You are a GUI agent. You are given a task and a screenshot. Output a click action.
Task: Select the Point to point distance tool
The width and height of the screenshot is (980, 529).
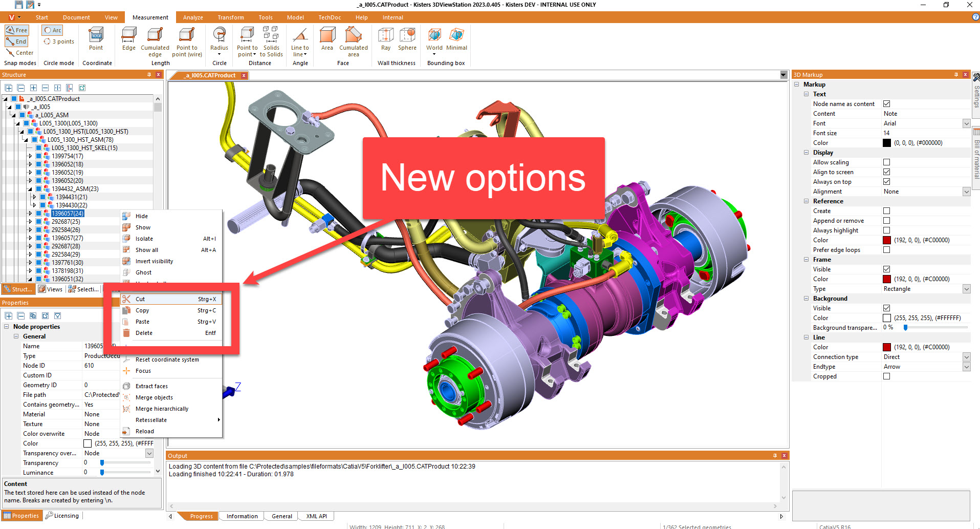(247, 42)
